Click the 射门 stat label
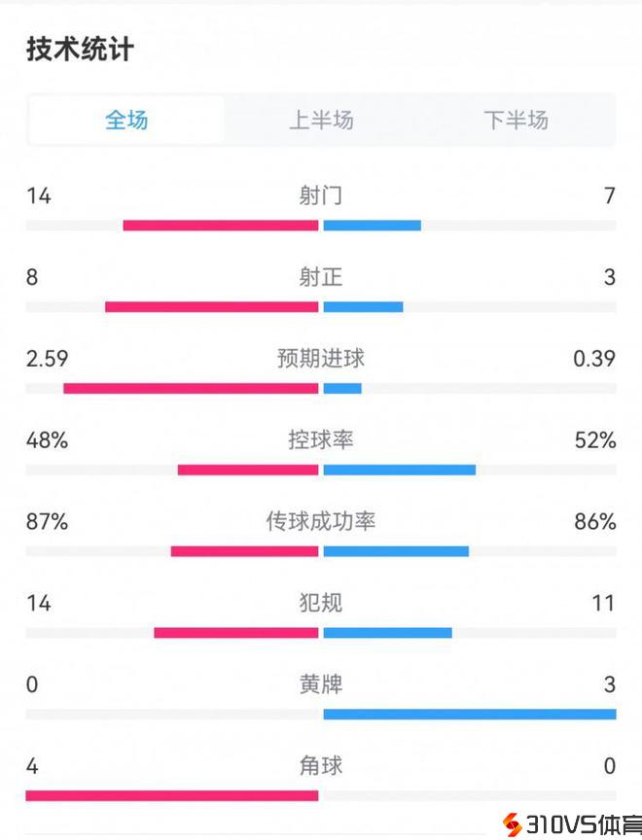642x840 pixels. coord(321,196)
